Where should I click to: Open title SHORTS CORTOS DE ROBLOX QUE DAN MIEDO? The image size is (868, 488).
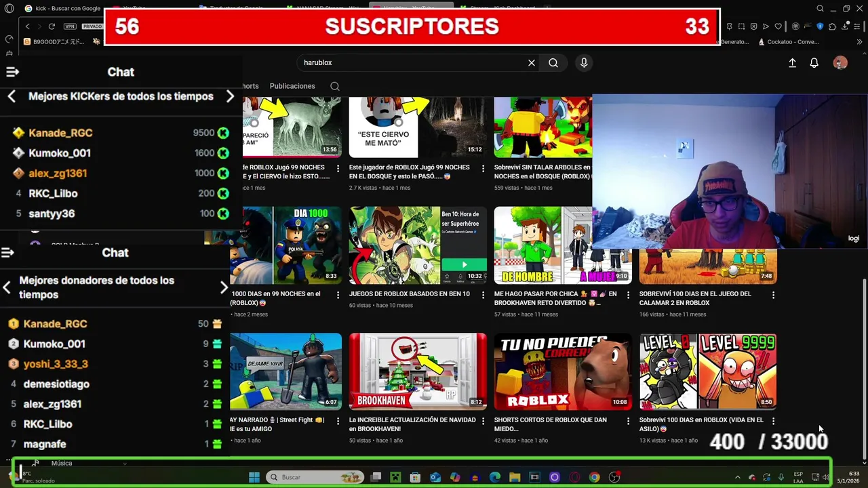coord(551,424)
